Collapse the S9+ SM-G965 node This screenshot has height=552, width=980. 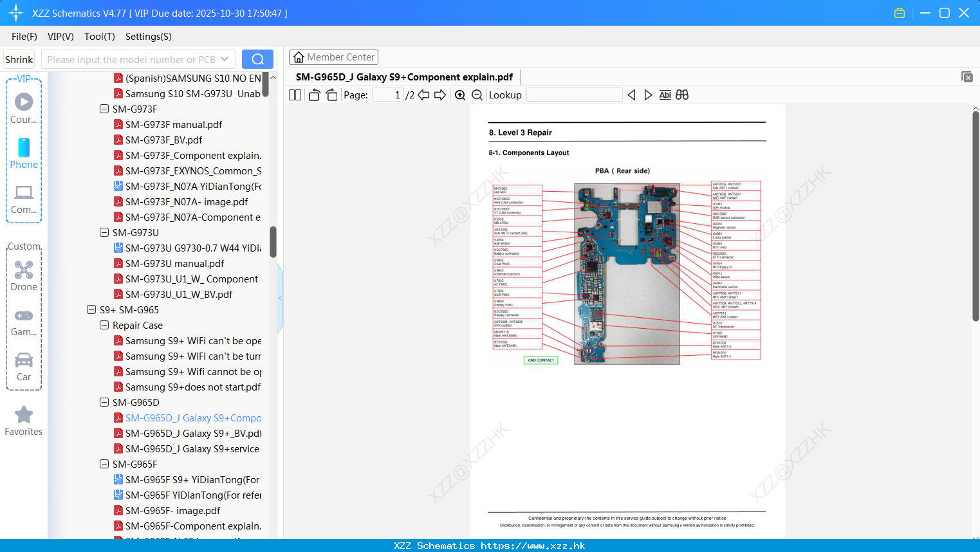click(x=91, y=309)
